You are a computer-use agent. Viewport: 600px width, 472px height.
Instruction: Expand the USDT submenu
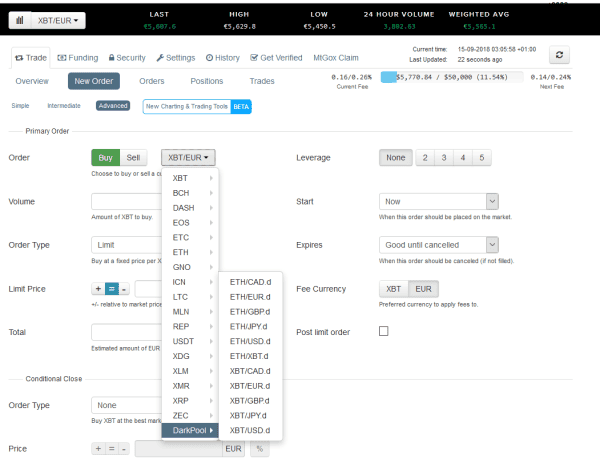(190, 341)
